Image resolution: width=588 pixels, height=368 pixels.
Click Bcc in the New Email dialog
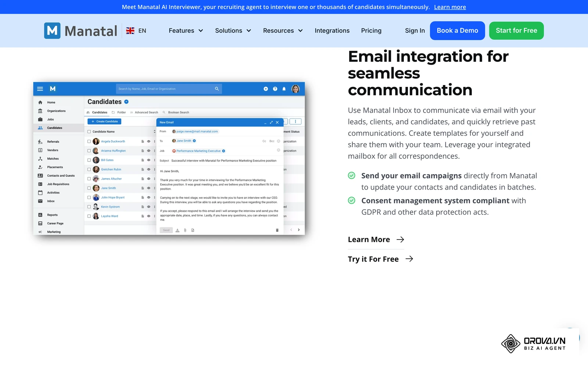(x=272, y=141)
